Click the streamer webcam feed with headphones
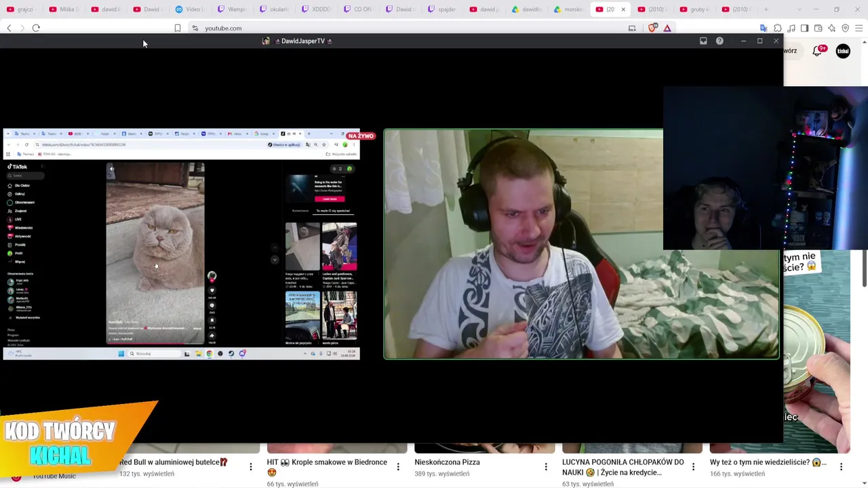 (x=581, y=244)
